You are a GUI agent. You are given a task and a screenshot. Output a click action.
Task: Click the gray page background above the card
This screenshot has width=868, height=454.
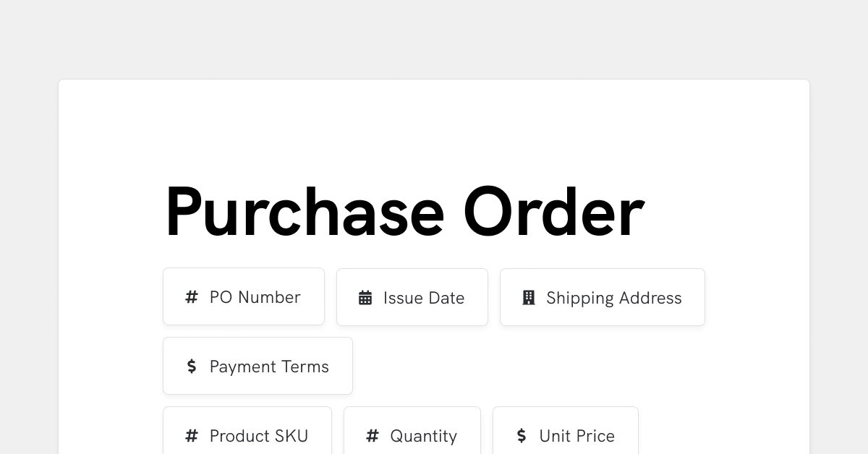pos(434,40)
